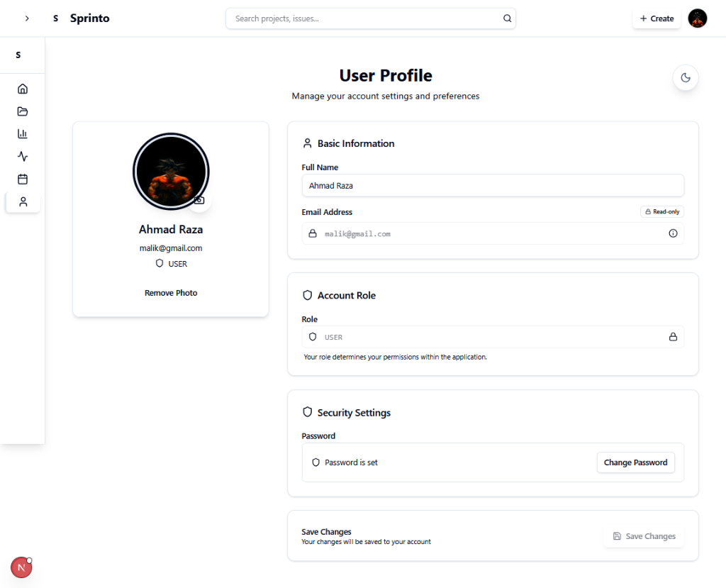Click the large profile picture

pyautogui.click(x=171, y=172)
